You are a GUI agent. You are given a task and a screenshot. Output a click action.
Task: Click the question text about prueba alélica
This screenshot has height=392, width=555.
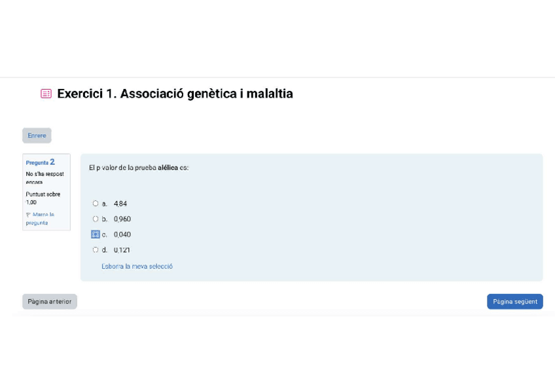[x=139, y=168]
